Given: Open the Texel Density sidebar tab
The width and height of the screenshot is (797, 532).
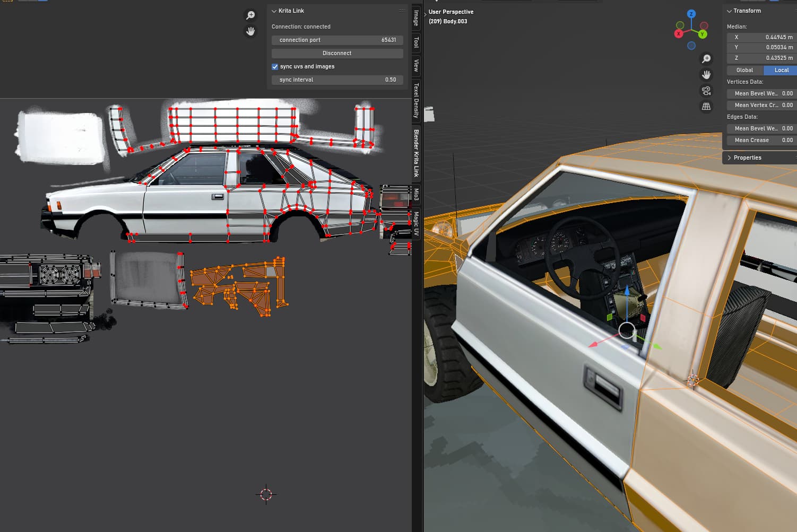Looking at the screenshot, I should coord(417,100).
